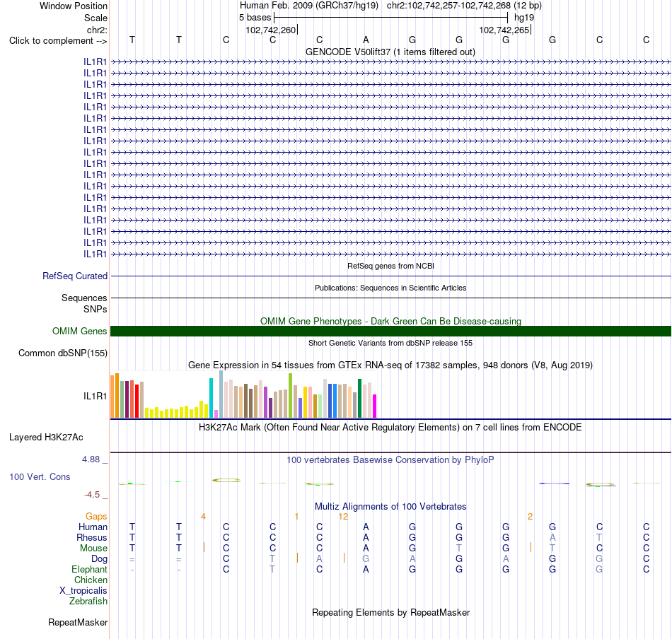Click the chr2:102,742,257-102,742,268 (12 bp) position text

(464, 6)
